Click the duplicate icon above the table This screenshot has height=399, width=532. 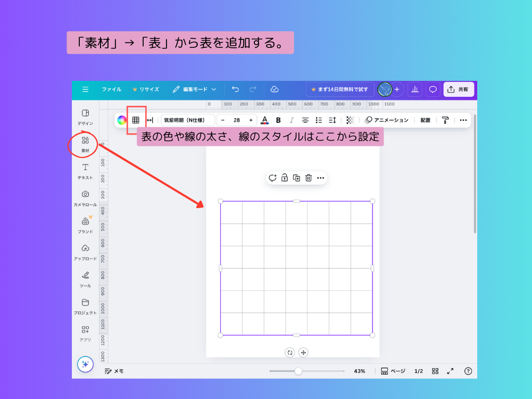pos(297,178)
